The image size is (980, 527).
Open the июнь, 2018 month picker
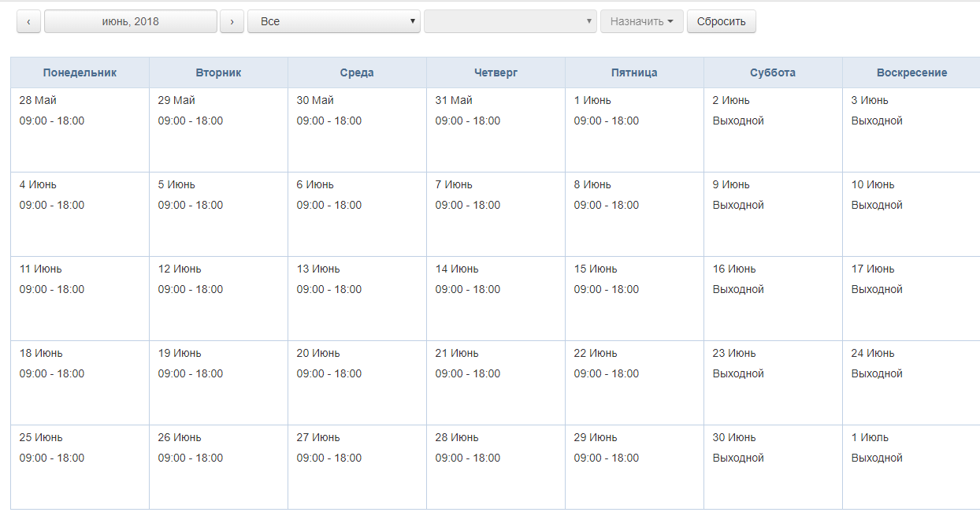point(131,21)
